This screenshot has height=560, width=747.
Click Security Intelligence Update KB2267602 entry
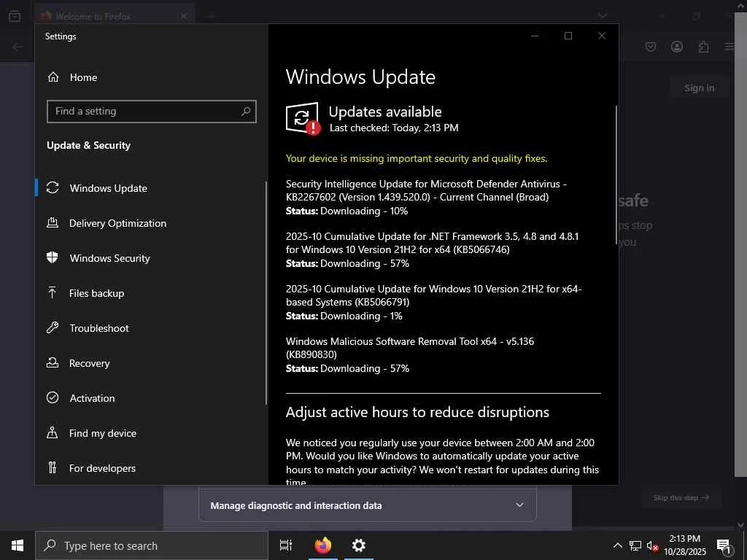tap(426, 197)
